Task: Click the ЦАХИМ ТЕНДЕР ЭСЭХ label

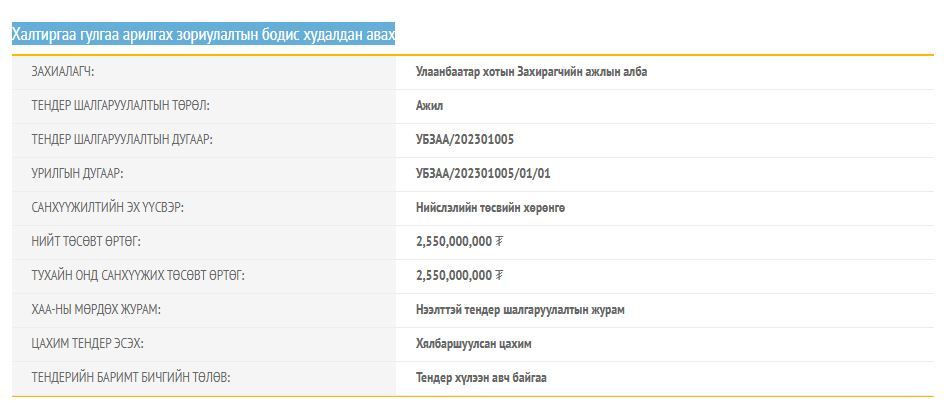Action: point(88,344)
